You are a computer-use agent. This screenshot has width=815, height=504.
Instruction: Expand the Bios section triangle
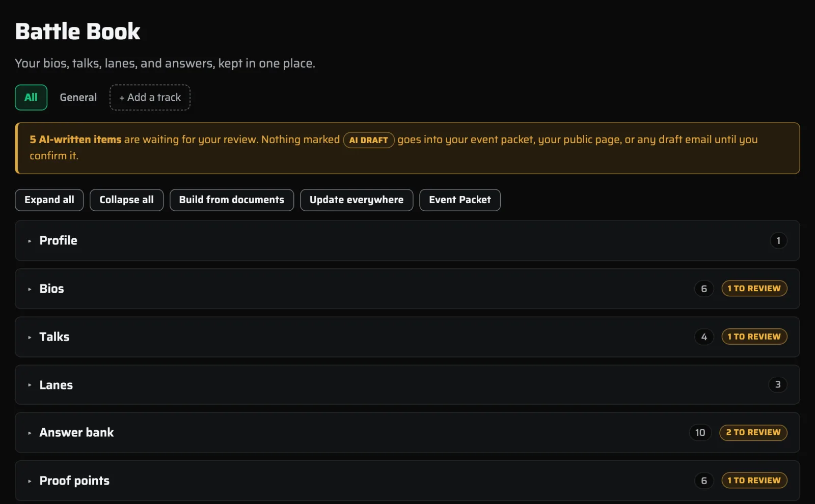coord(30,289)
